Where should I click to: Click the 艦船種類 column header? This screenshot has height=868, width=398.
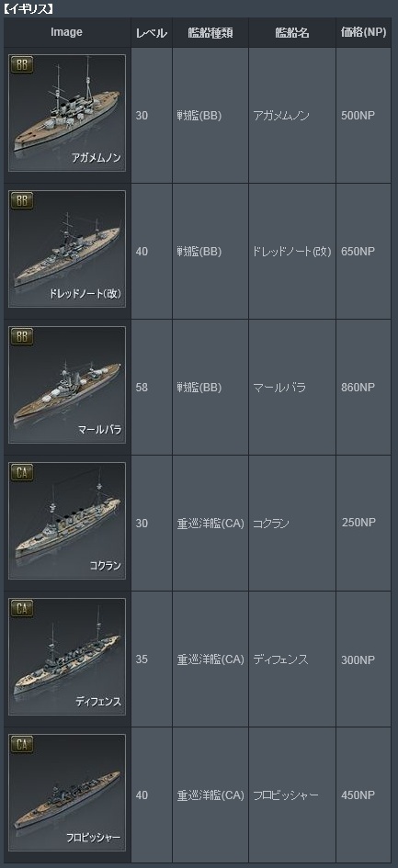pyautogui.click(x=210, y=33)
